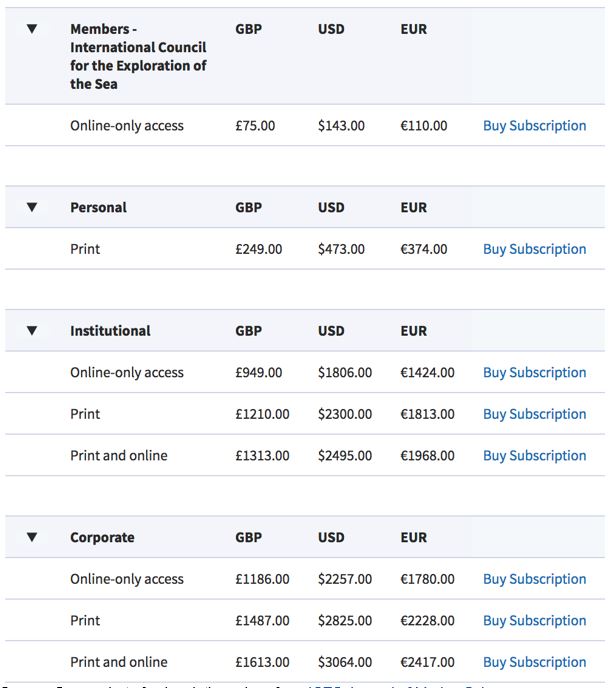Click the €2417.00 Corporate price

pos(427,662)
